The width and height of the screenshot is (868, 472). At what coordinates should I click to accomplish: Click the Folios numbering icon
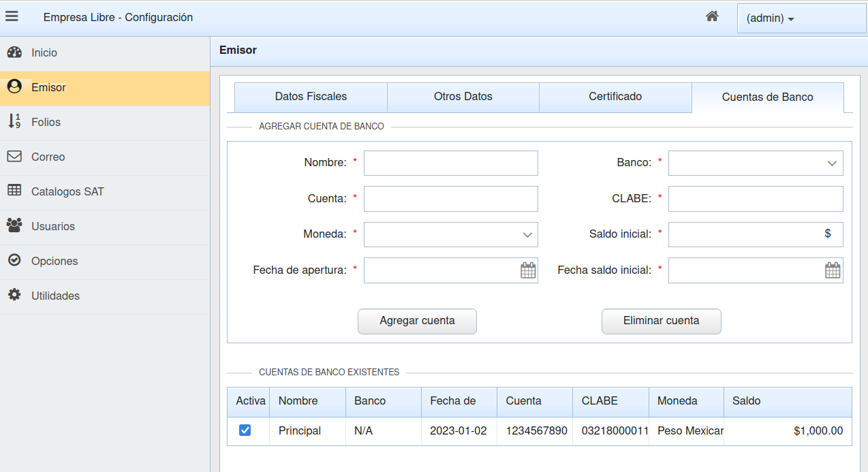tap(14, 122)
